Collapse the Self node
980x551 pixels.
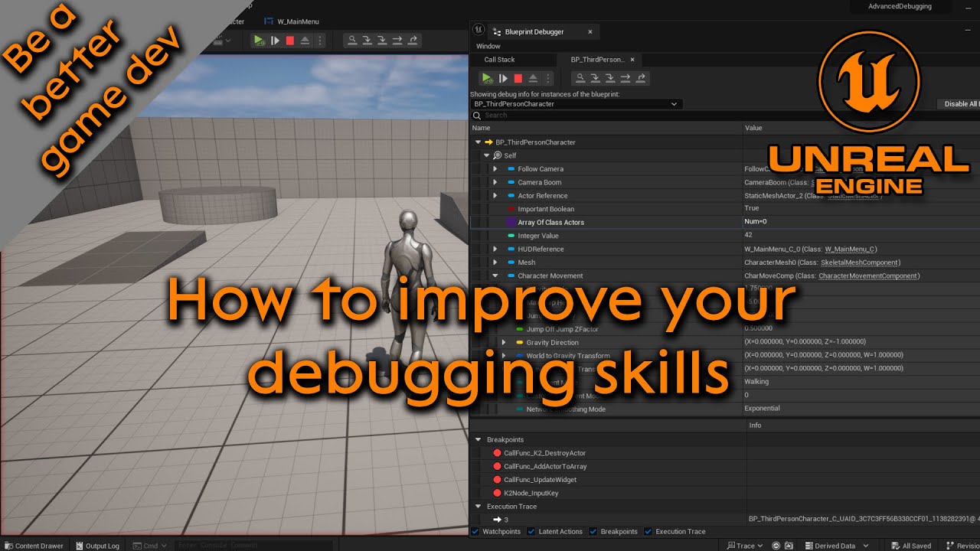(486, 155)
